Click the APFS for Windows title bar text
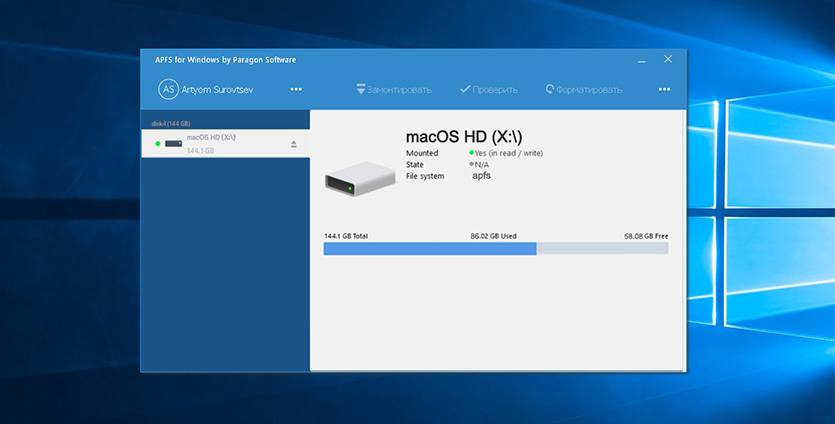Screen dimensions: 835x424 [225, 60]
